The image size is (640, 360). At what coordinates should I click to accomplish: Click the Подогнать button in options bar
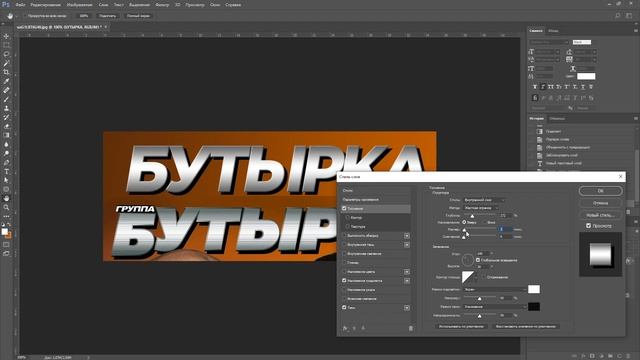pos(107,16)
